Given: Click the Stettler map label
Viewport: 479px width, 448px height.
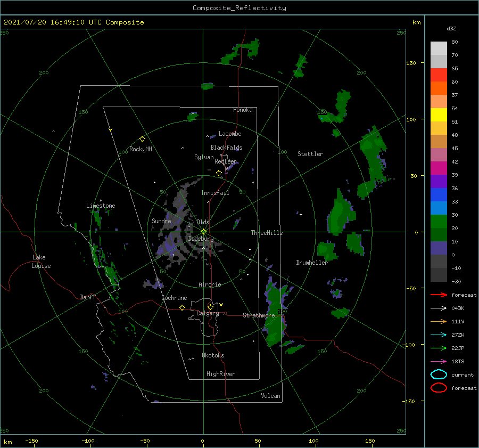Looking at the screenshot, I should coord(310,154).
